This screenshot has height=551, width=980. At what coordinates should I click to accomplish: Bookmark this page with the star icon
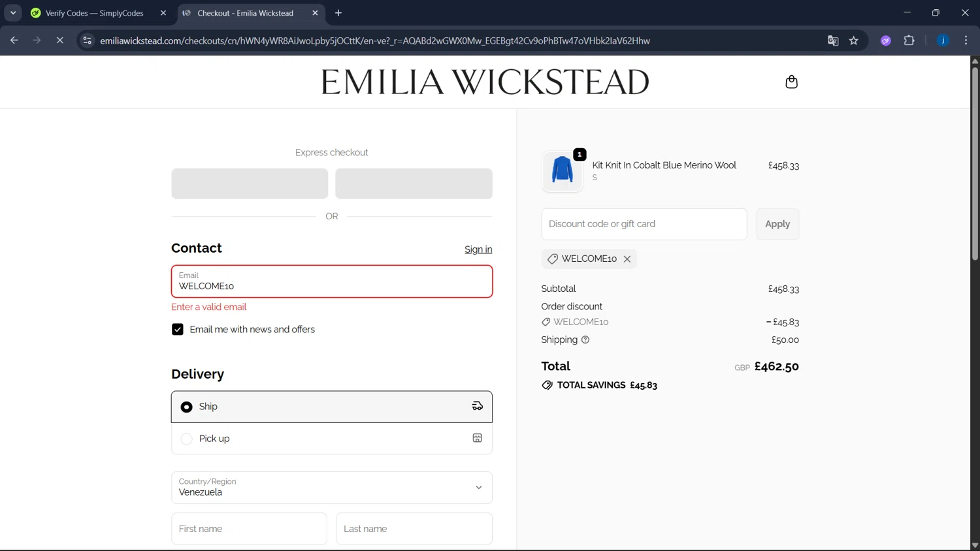854,40
